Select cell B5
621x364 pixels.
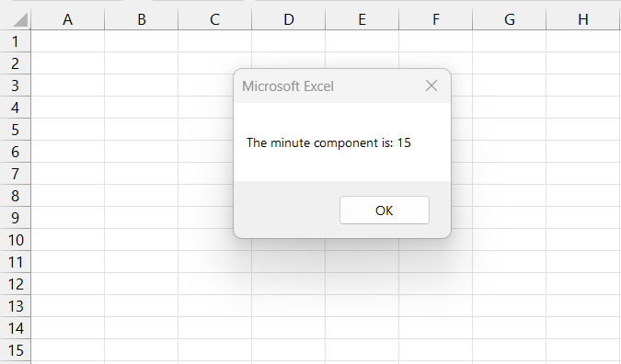pyautogui.click(x=142, y=130)
